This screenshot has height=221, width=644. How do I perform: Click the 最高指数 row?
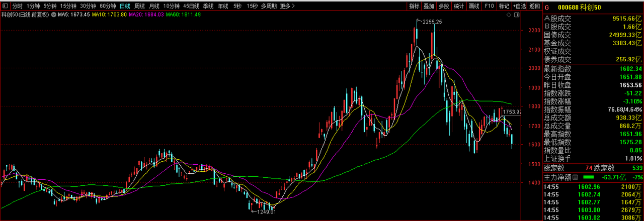593,134
